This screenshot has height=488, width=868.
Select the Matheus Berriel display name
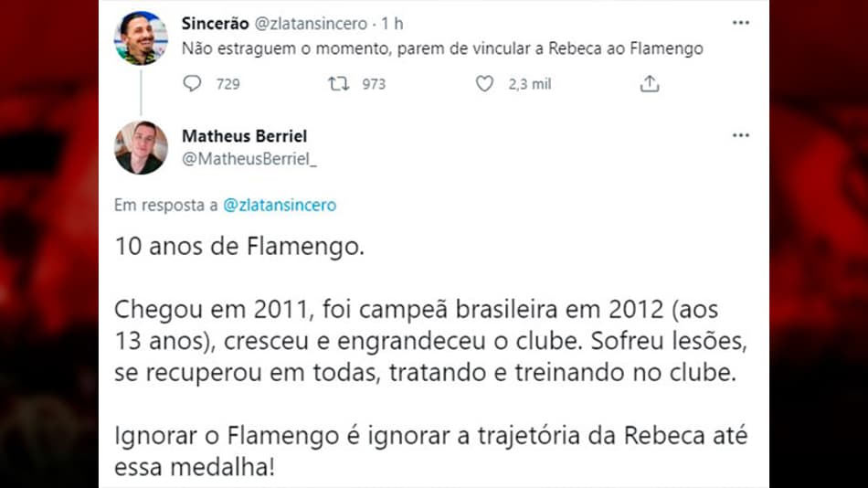click(244, 136)
